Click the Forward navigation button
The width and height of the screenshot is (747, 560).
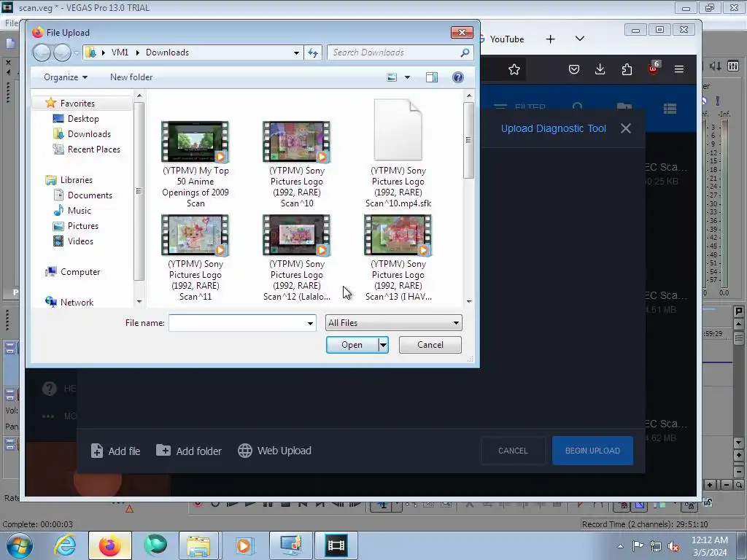tap(63, 52)
